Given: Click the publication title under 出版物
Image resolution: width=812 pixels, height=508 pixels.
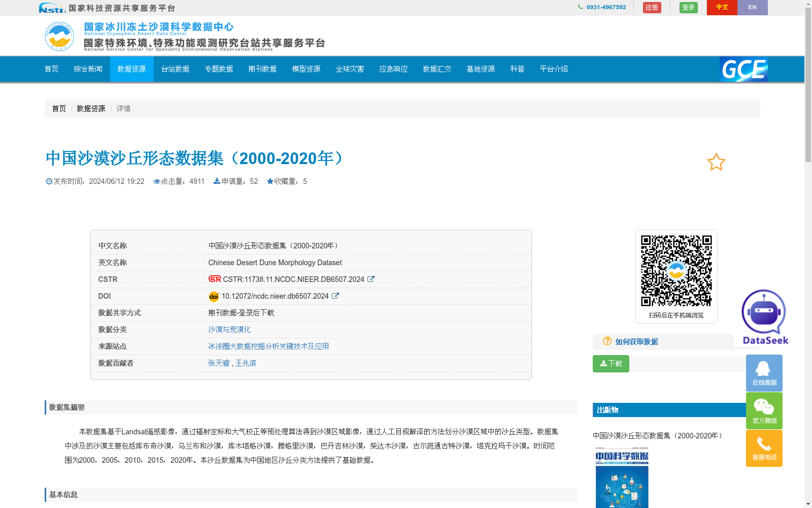Looking at the screenshot, I should [x=658, y=436].
